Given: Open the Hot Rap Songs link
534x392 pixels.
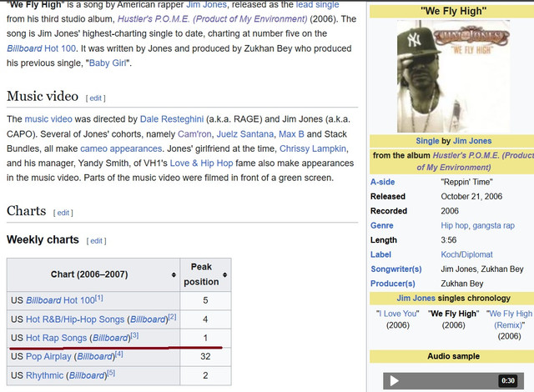Looking at the screenshot, I should click(57, 338).
